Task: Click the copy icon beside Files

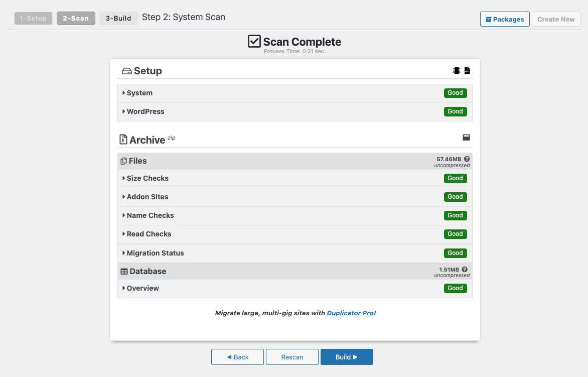Action: pos(123,161)
